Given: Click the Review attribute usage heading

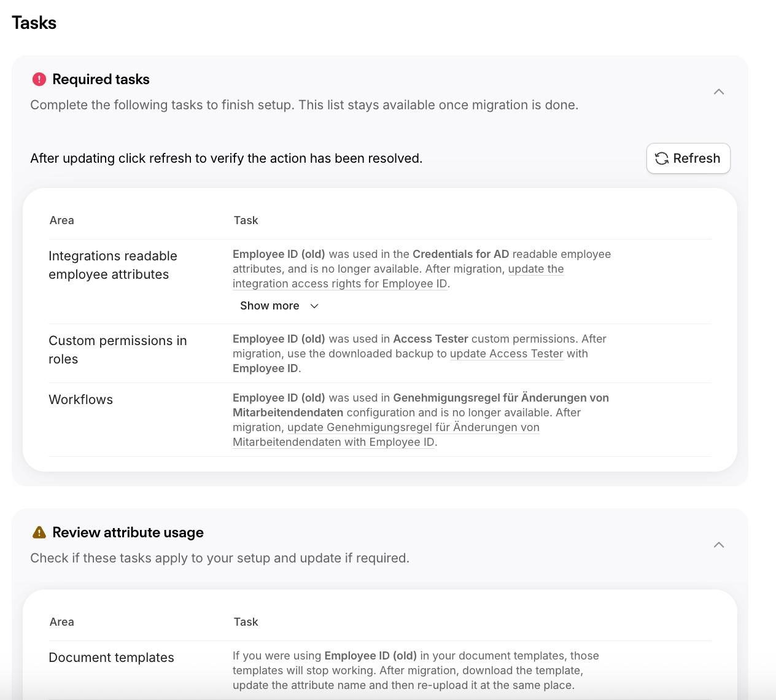Looking at the screenshot, I should (x=128, y=532).
